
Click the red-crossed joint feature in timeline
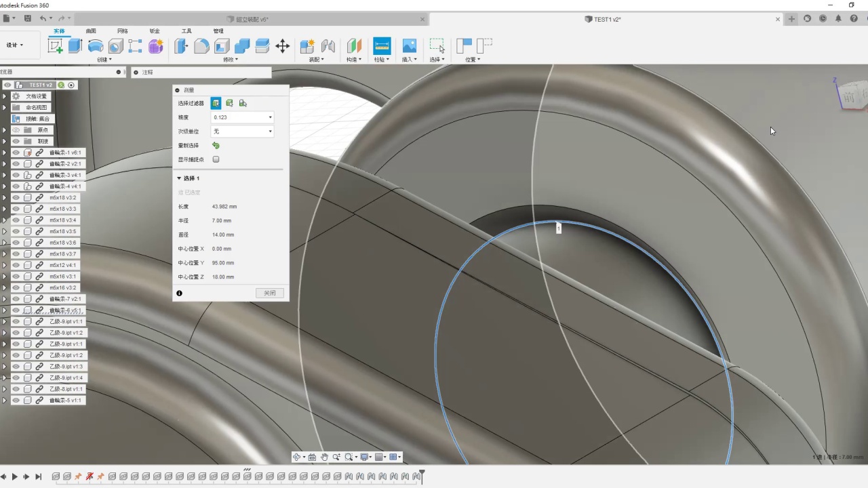tap(90, 476)
